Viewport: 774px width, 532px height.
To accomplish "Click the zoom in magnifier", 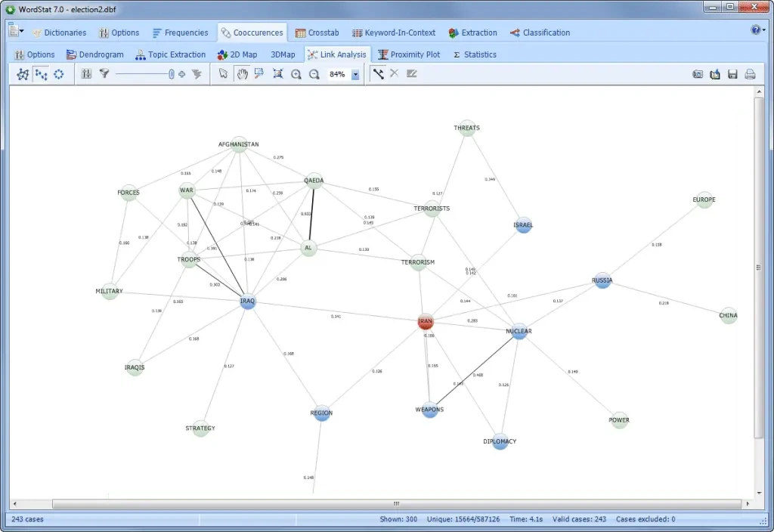I will pyautogui.click(x=296, y=74).
